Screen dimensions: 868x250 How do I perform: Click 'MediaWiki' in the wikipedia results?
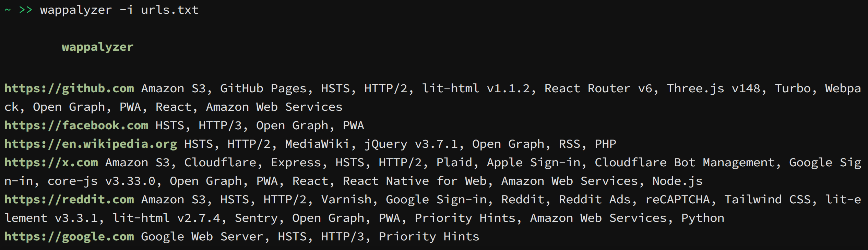click(x=317, y=144)
